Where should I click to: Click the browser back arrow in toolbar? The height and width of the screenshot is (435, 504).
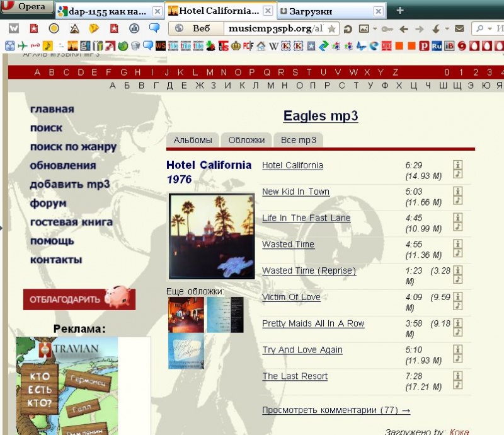[404, 28]
